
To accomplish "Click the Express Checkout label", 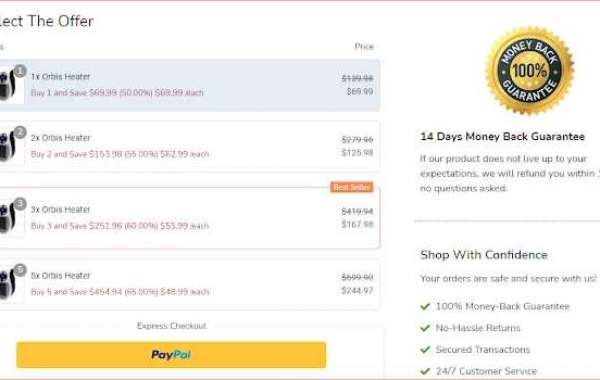I will pos(171,326).
